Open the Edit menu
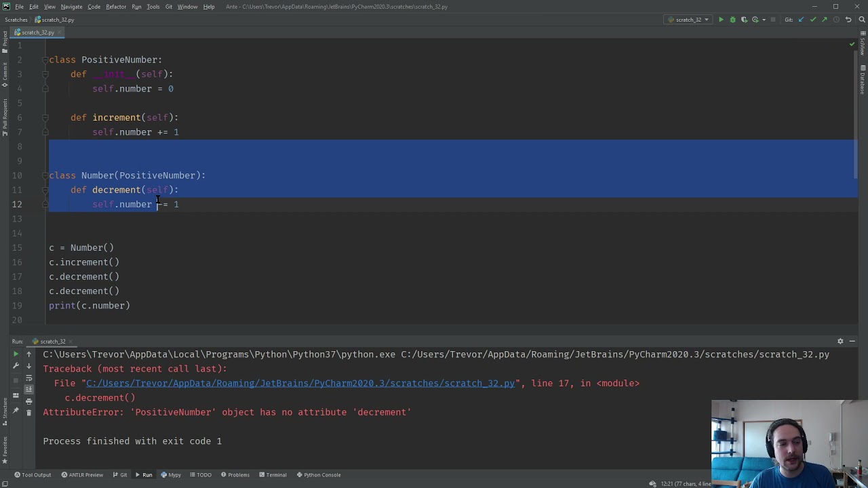This screenshot has height=488, width=868. 33,7
